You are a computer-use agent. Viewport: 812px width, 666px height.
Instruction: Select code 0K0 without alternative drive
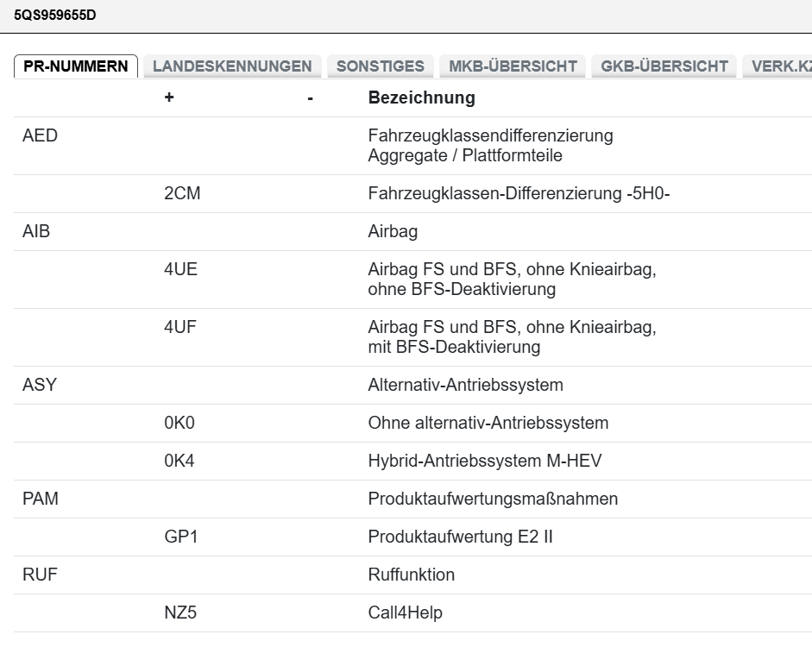(179, 423)
